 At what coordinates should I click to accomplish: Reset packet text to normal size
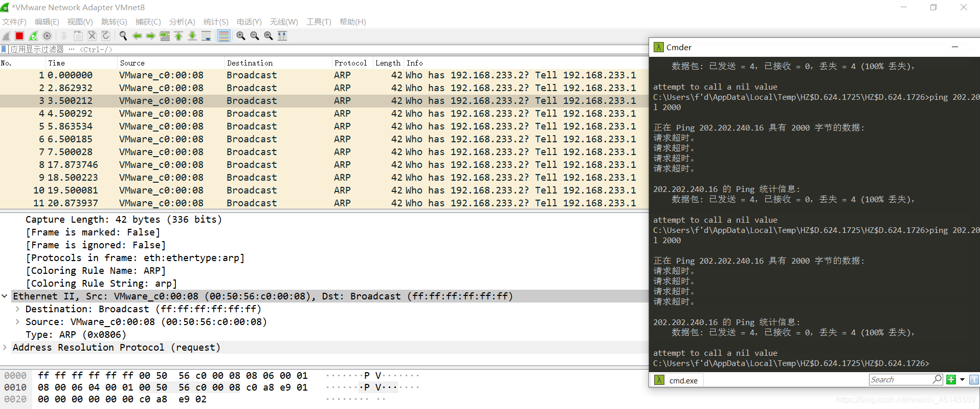[x=269, y=36]
